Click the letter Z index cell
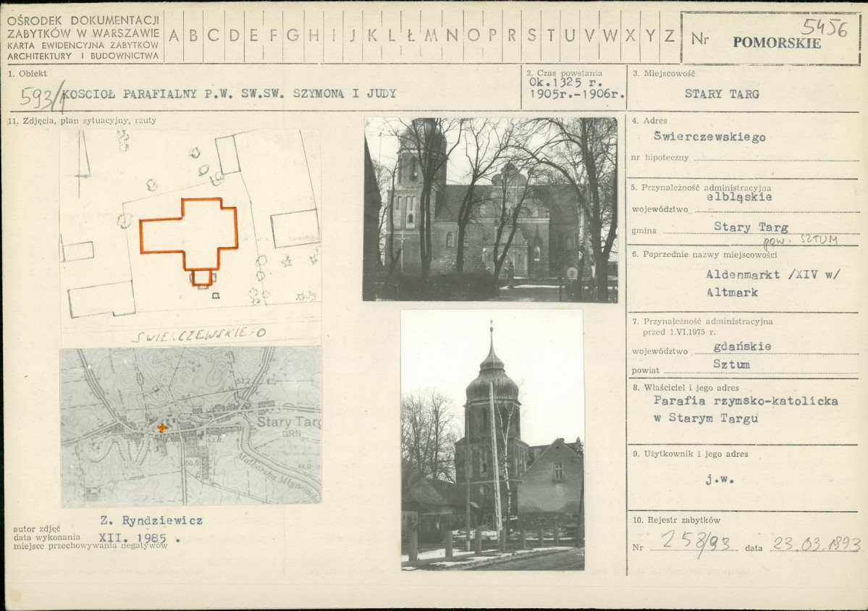The image size is (868, 611). pos(670,36)
